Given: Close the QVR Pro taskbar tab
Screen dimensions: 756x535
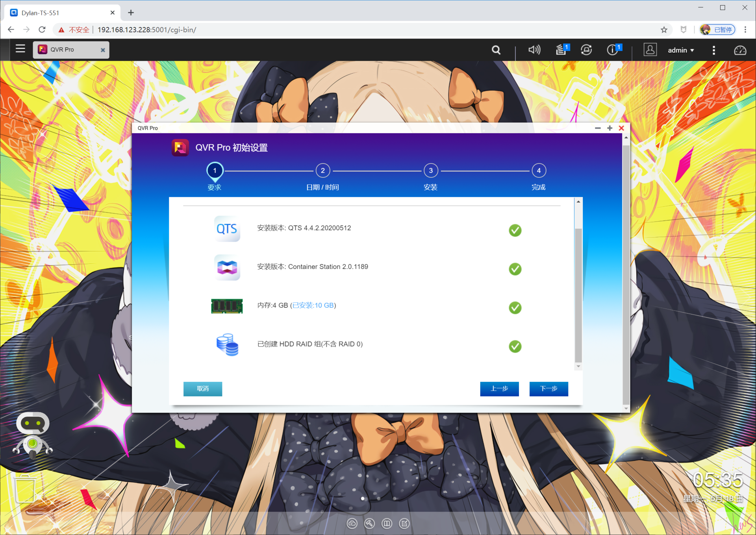Looking at the screenshot, I should coord(103,50).
